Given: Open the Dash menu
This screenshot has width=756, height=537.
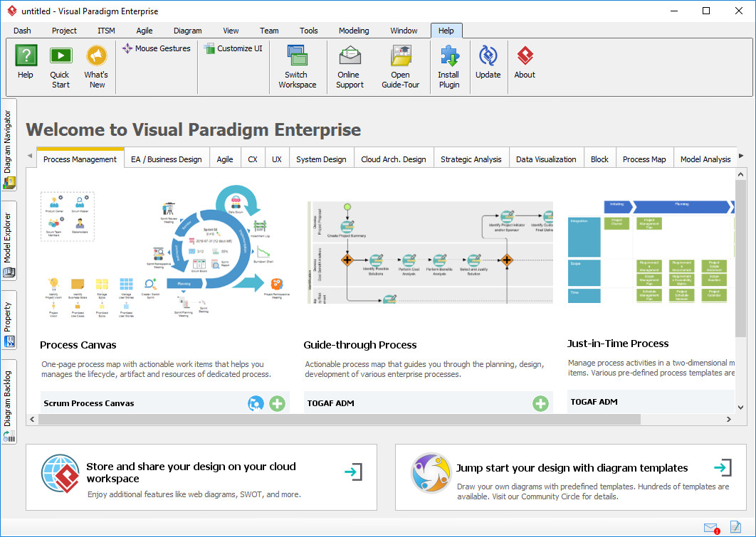Looking at the screenshot, I should click(22, 31).
